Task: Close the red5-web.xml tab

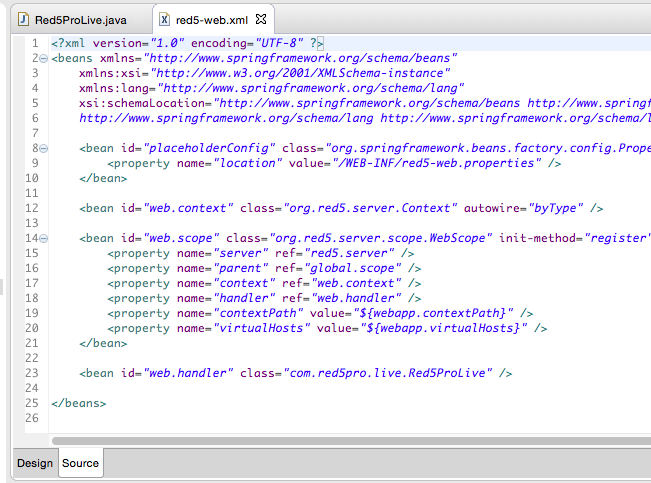Action: coord(261,19)
